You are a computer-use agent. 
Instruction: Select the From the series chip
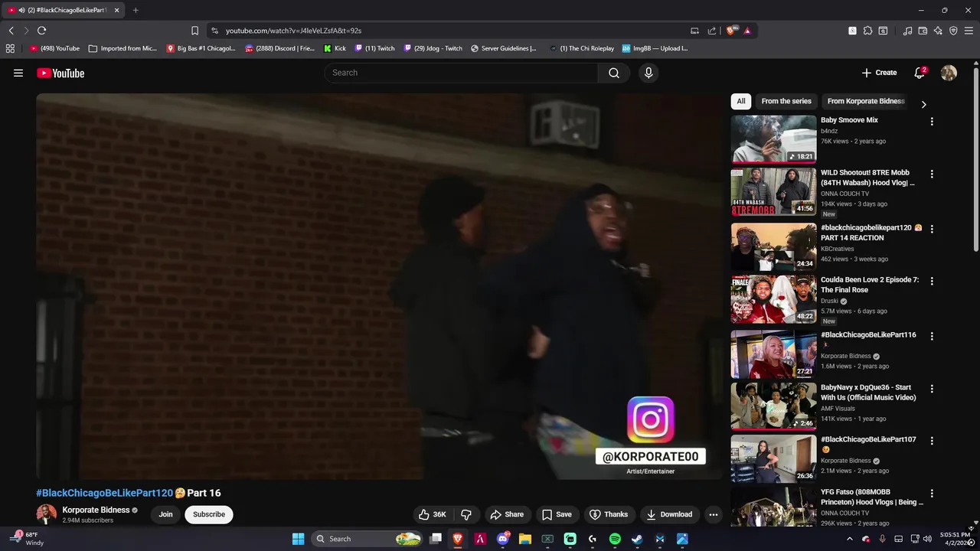(x=786, y=101)
